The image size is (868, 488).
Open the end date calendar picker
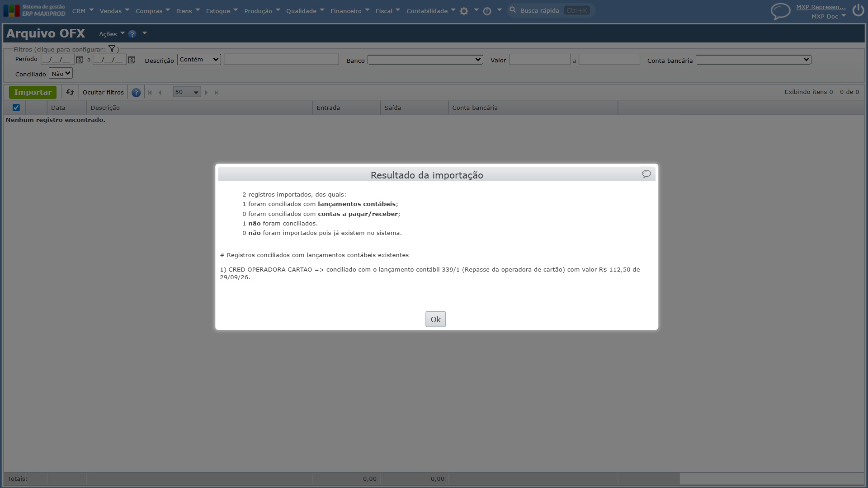coord(132,60)
